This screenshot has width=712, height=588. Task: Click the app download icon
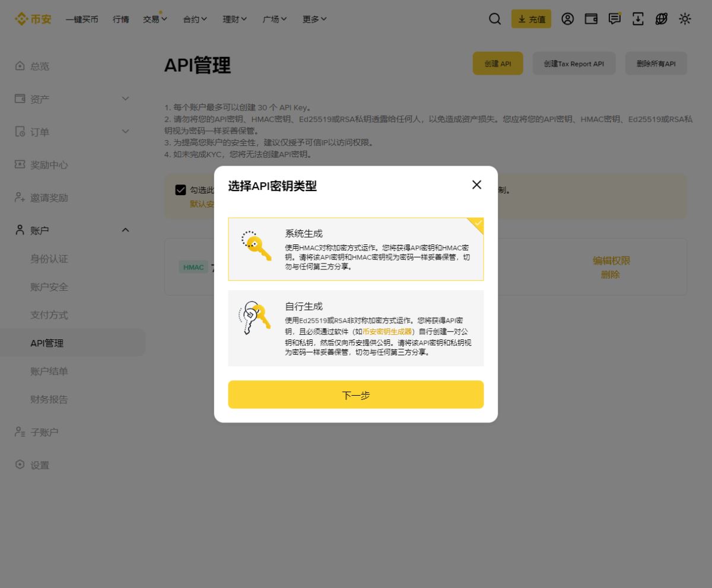click(638, 18)
